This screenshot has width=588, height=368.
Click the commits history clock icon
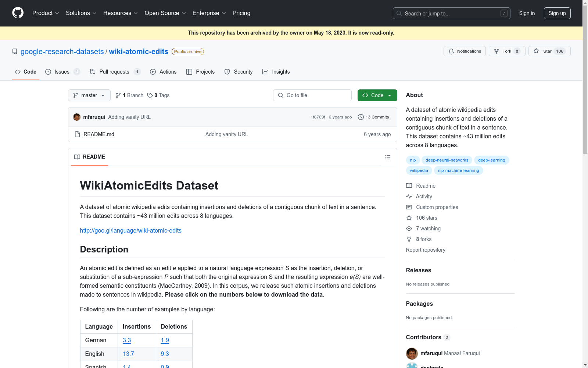[361, 117]
